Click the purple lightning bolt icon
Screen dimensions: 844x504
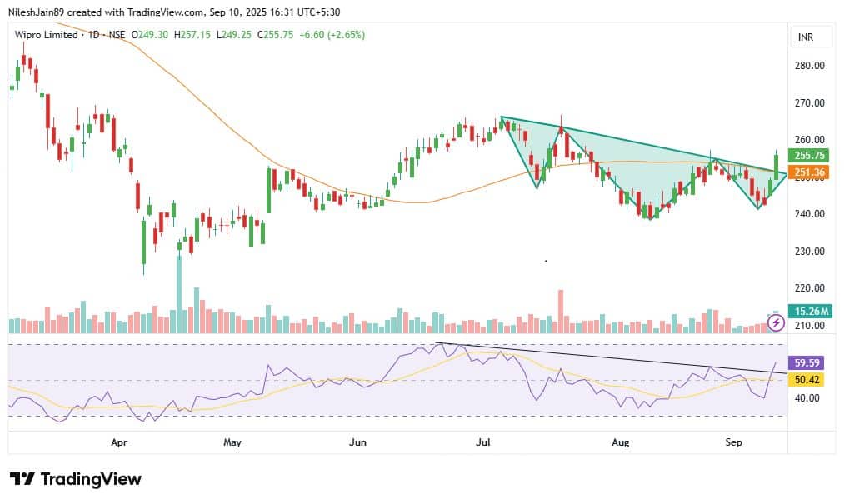[777, 322]
